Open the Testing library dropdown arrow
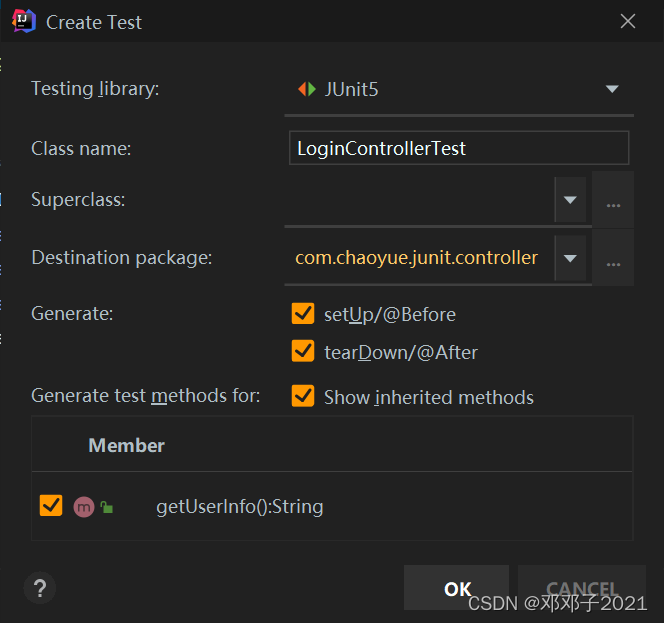The width and height of the screenshot is (664, 623). [612, 89]
